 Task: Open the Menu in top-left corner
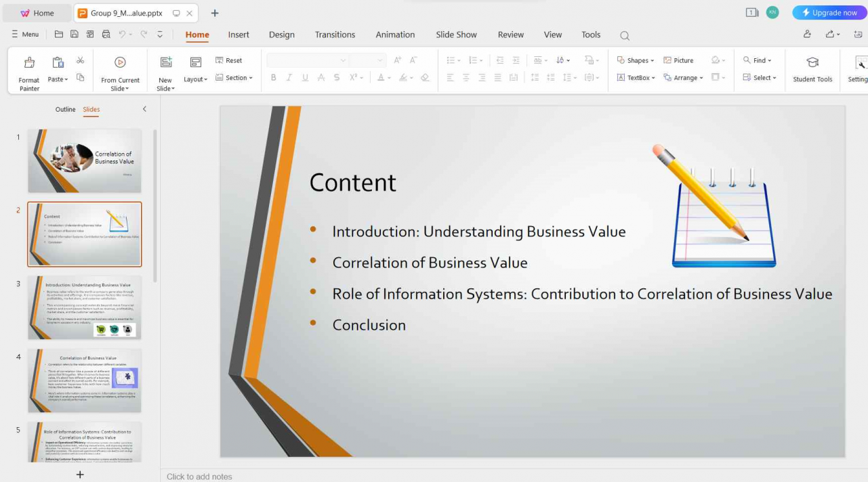pyautogui.click(x=25, y=34)
